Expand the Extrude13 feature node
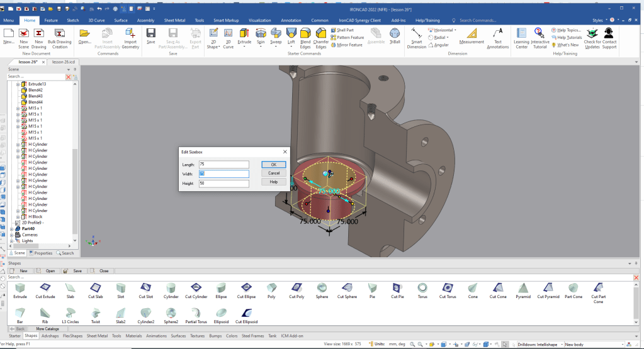The image size is (644, 349). pyautogui.click(x=18, y=84)
